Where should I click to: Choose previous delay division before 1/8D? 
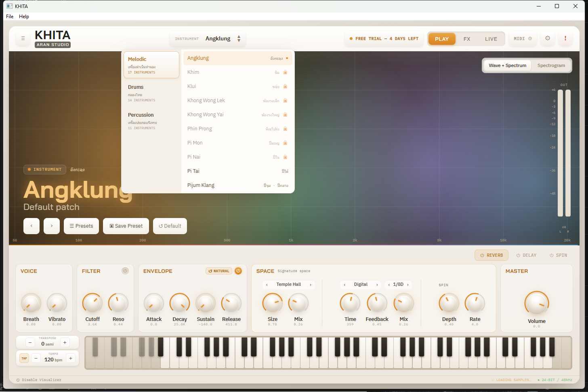pyautogui.click(x=389, y=285)
